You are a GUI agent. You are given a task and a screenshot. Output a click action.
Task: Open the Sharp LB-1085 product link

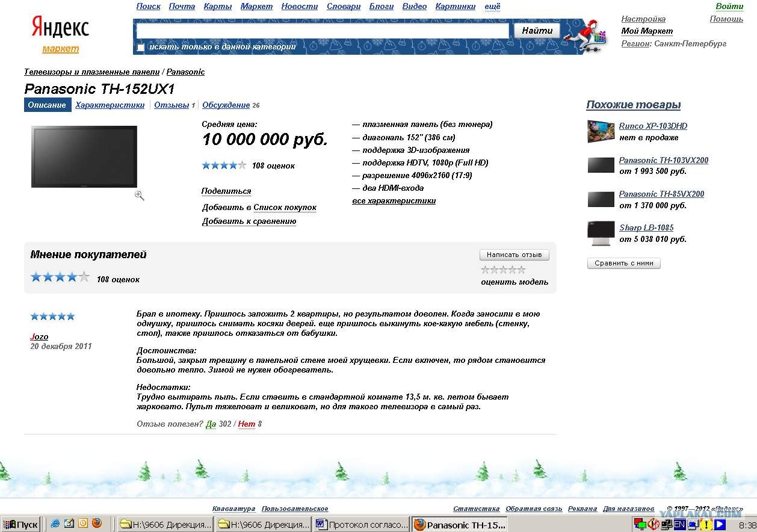pos(646,227)
